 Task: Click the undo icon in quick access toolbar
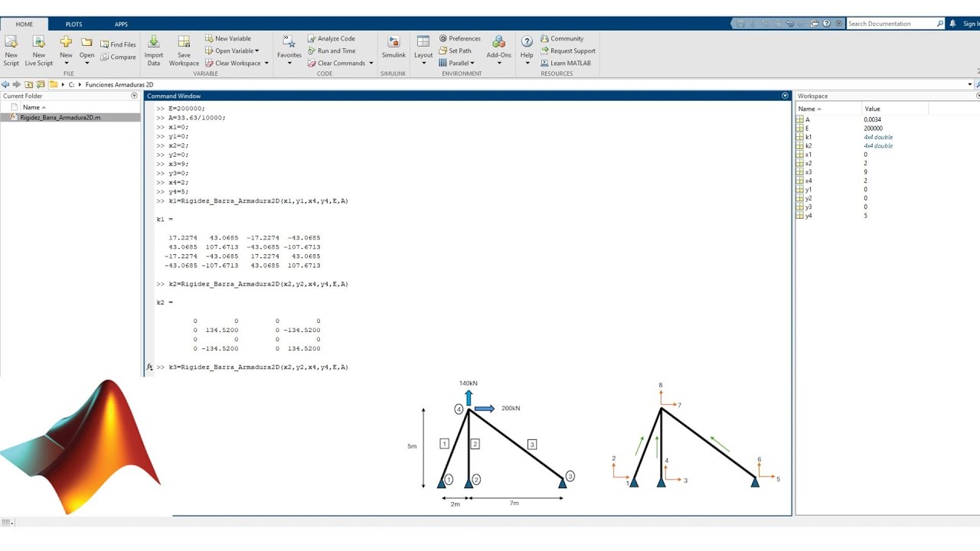click(x=789, y=24)
